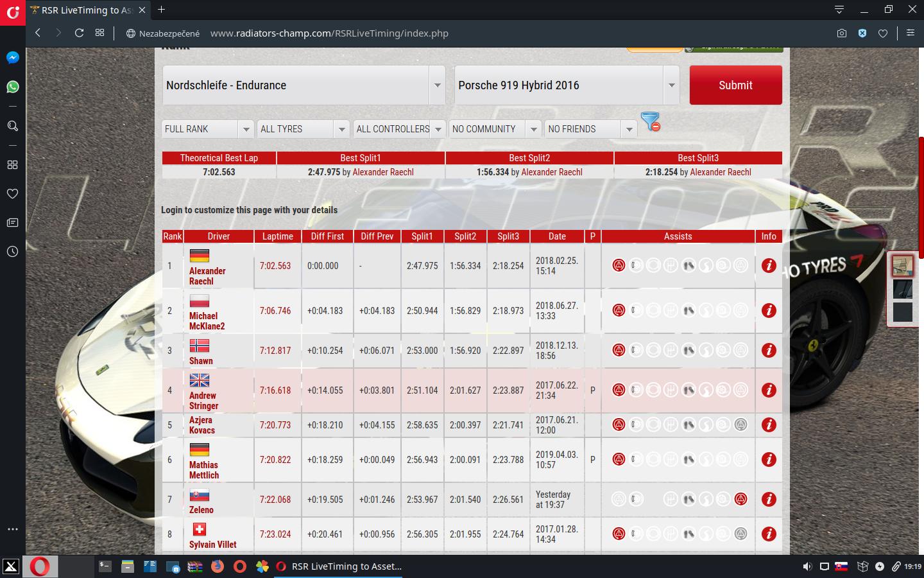924x578 pixels.
Task: Click the Date column header
Action: (x=557, y=236)
